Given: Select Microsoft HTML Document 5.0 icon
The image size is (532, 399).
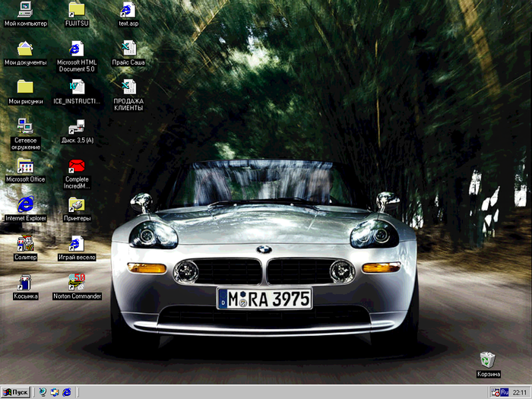Looking at the screenshot, I should click(77, 49).
